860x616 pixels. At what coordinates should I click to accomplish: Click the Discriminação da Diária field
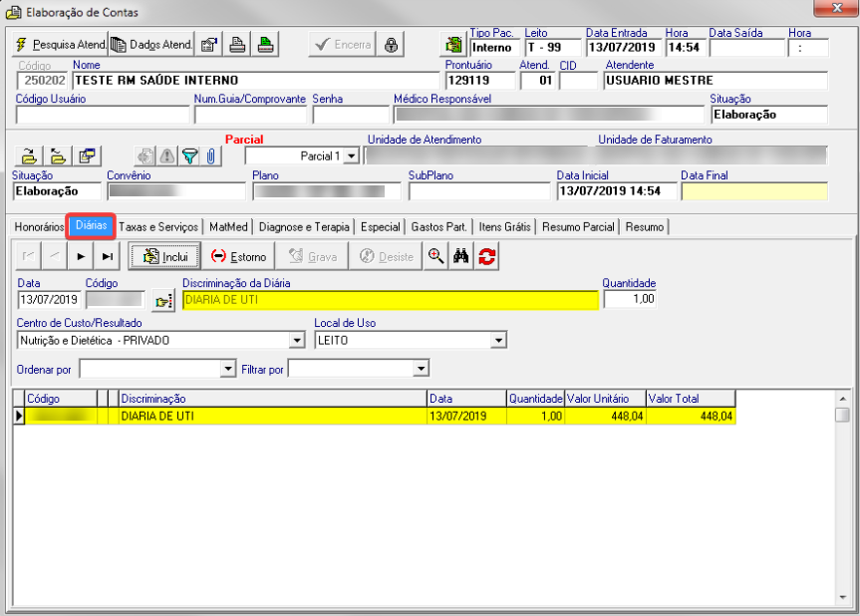pos(390,300)
